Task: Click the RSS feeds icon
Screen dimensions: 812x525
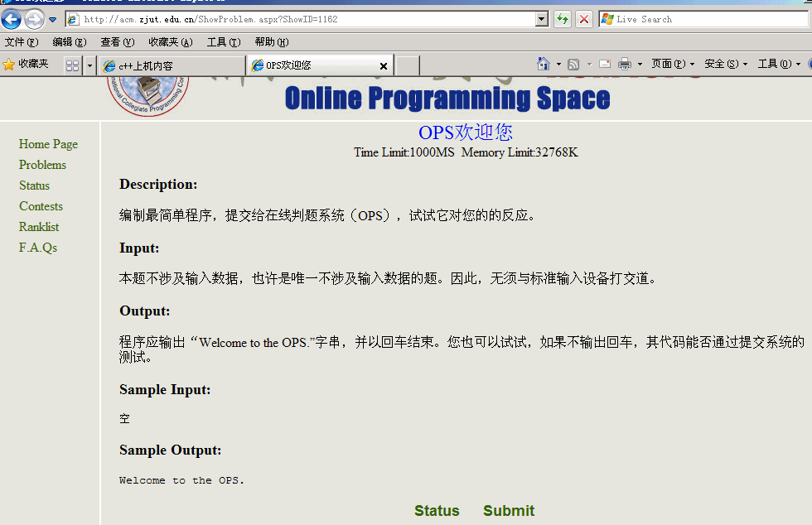Action: click(573, 64)
